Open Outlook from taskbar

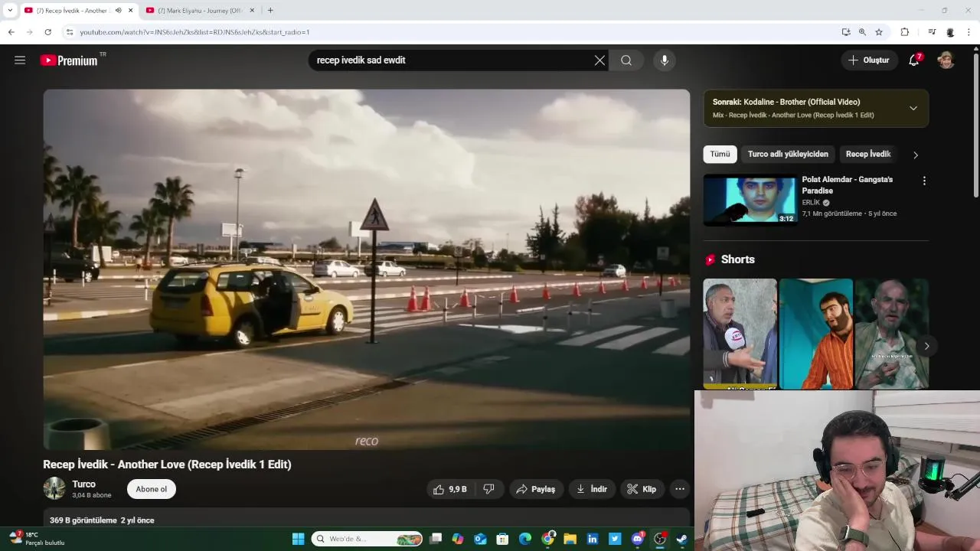click(x=480, y=539)
